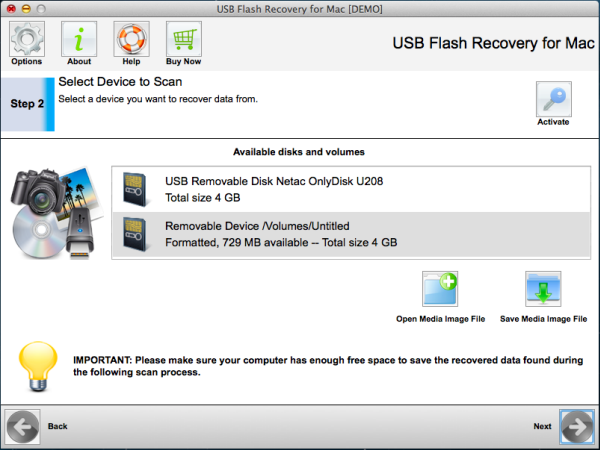The height and width of the screenshot is (450, 600).
Task: Click the Open Media Image File label
Action: click(440, 319)
